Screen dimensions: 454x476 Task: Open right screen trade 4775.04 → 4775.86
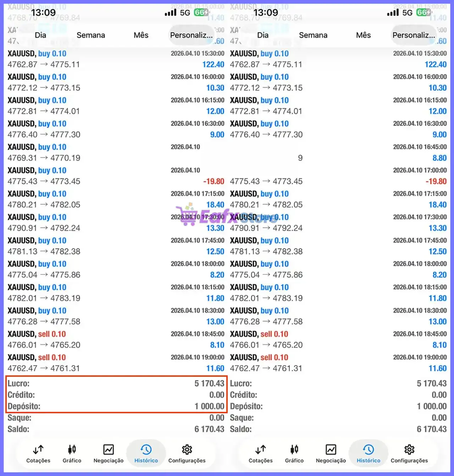pos(266,275)
